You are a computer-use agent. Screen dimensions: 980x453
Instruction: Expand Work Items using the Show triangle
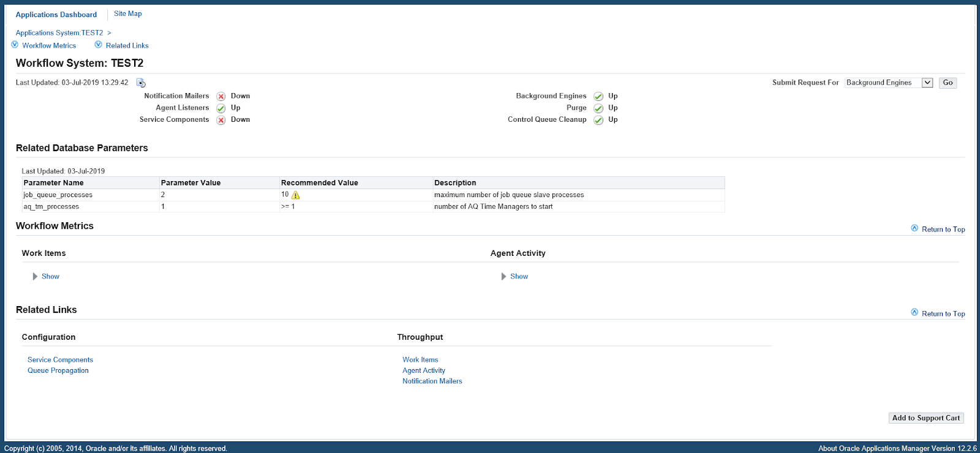click(35, 277)
